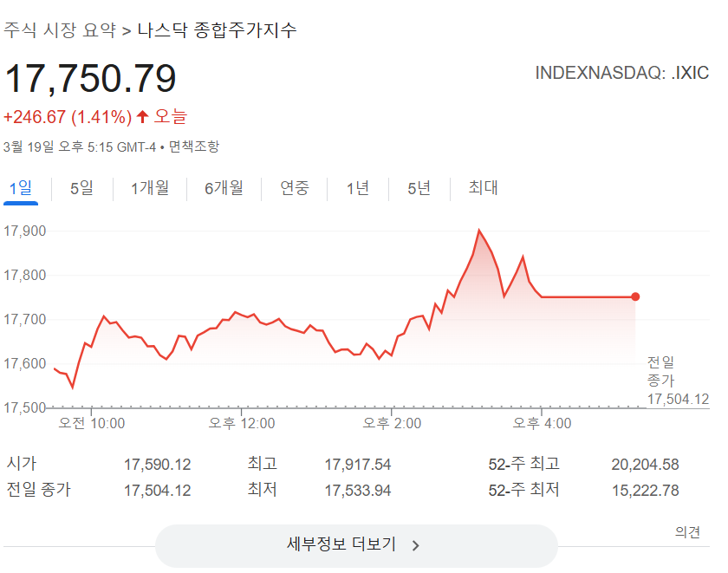
Task: Open the 면책조항 disclaimer link
Action: coord(193,147)
